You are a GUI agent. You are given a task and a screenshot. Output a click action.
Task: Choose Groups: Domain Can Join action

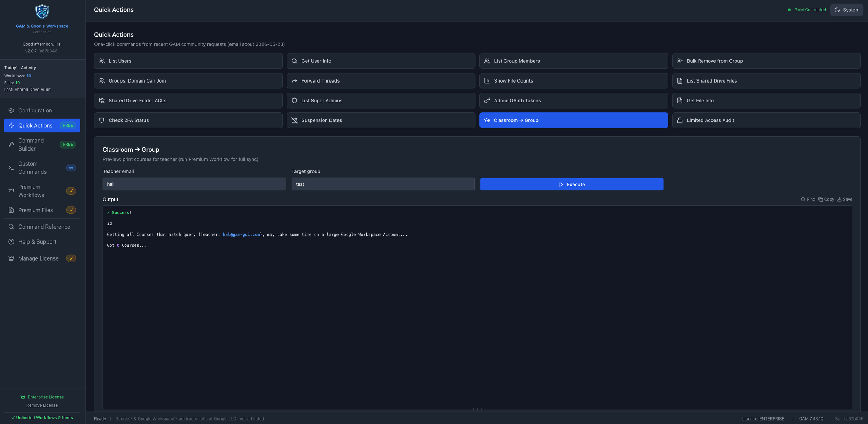pos(188,81)
